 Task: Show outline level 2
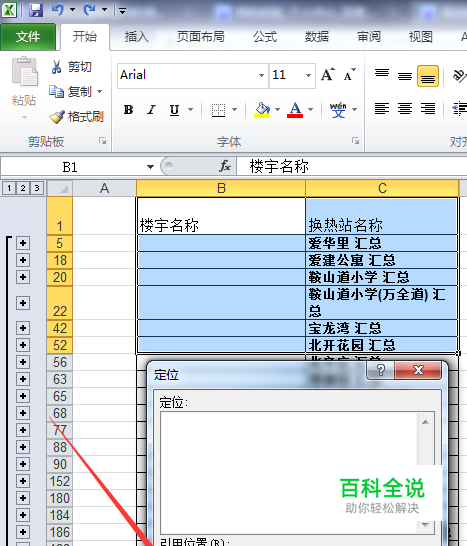pos(23,188)
